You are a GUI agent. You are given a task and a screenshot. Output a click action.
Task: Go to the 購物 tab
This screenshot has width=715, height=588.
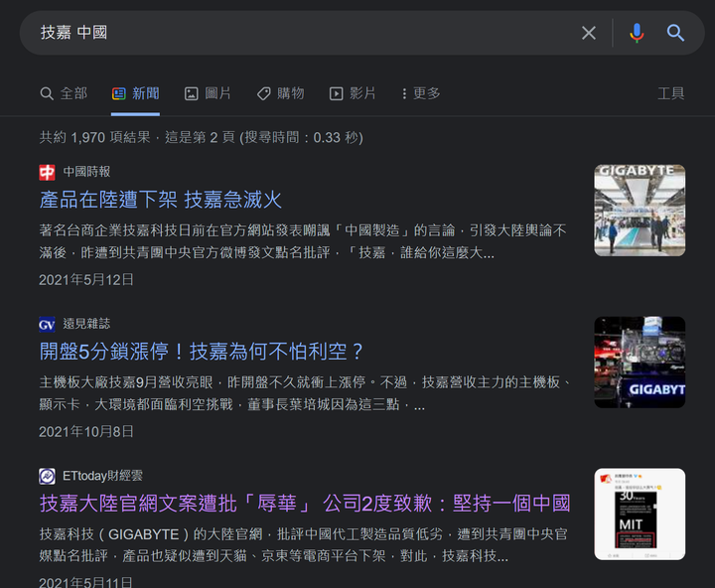[280, 93]
